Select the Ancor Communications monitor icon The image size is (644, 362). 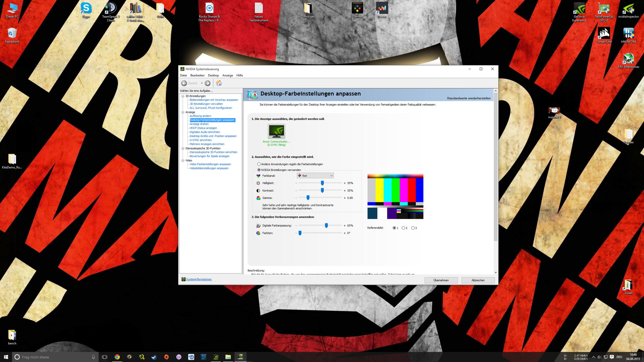coord(276,131)
